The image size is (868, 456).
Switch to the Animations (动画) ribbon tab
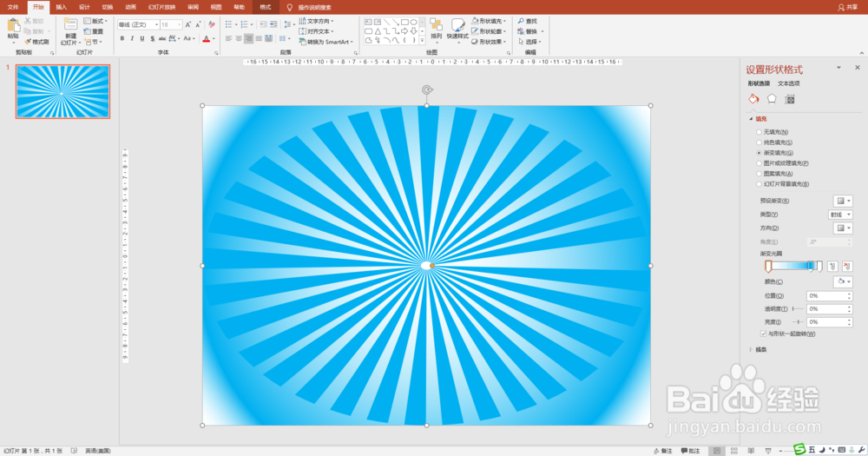click(x=131, y=7)
